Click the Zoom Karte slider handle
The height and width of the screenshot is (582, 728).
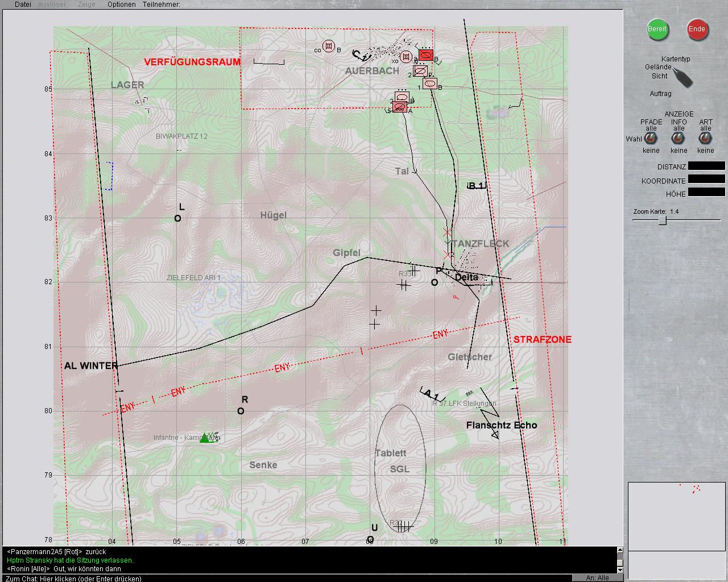point(663,221)
